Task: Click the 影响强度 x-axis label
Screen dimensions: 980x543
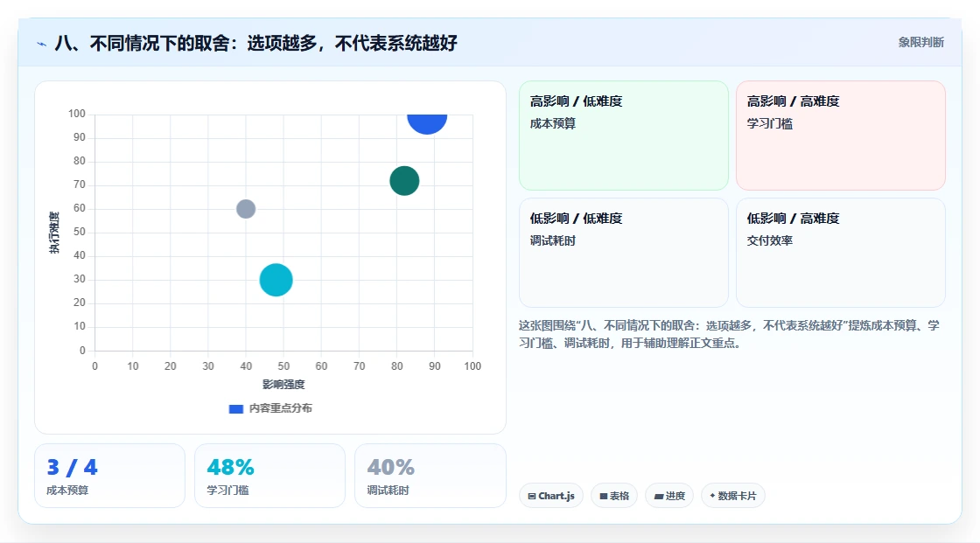Action: point(283,384)
